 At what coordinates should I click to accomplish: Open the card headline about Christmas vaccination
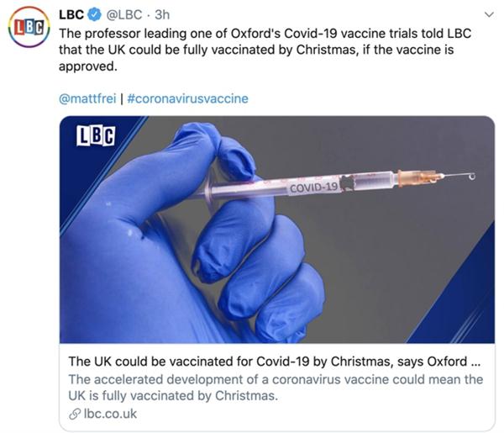pos(273,362)
